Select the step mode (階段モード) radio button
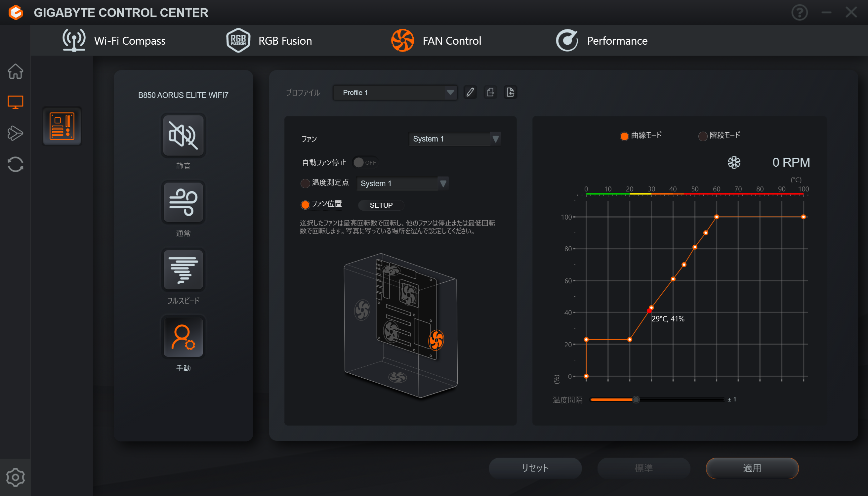This screenshot has height=496, width=868. click(702, 136)
